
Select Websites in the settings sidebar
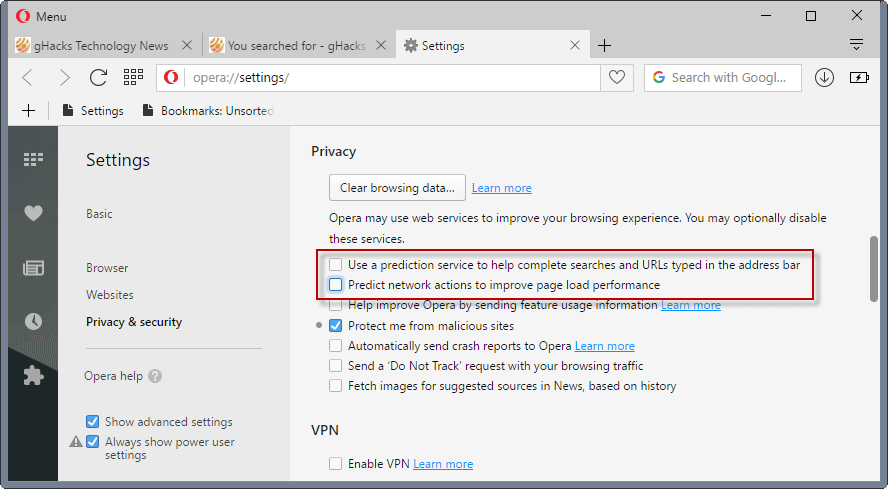click(110, 295)
